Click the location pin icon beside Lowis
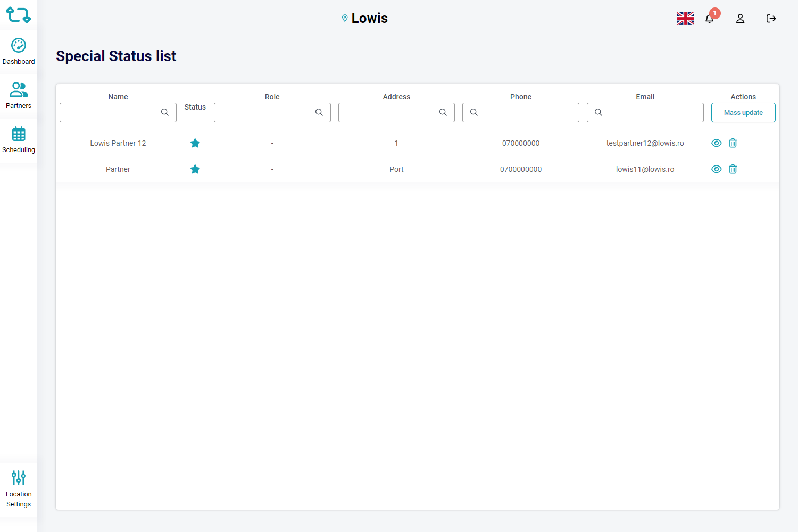 coord(345,18)
